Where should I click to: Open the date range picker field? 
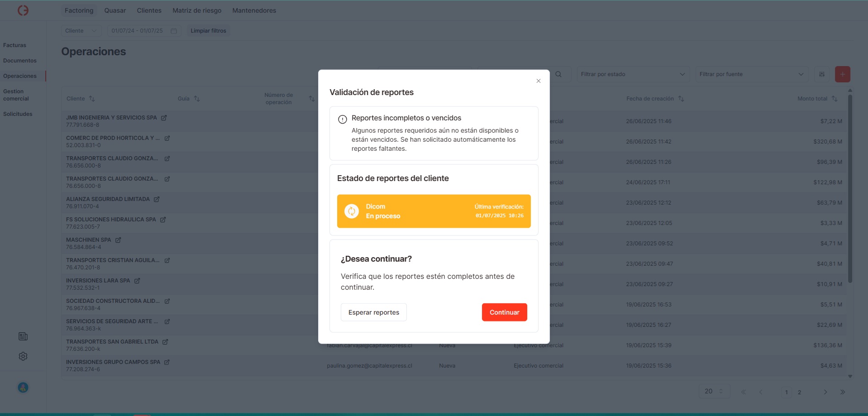(143, 31)
